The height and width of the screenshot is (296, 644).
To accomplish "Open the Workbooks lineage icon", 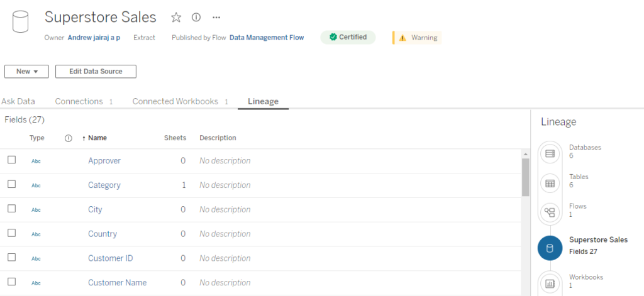I will [550, 283].
